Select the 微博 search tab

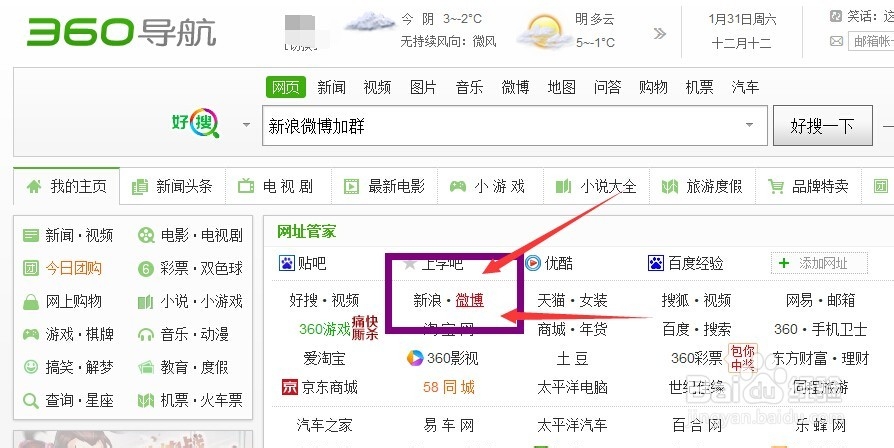click(x=515, y=87)
